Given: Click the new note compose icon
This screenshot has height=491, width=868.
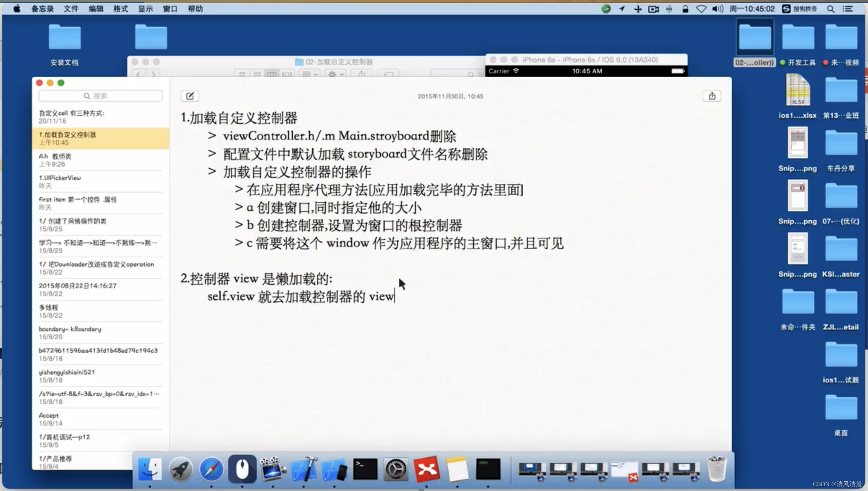Looking at the screenshot, I should pyautogui.click(x=190, y=96).
